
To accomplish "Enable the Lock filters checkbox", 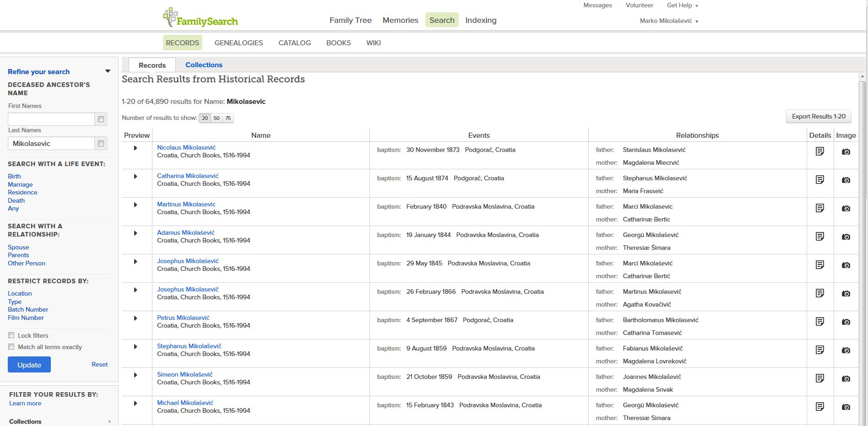I will point(11,335).
